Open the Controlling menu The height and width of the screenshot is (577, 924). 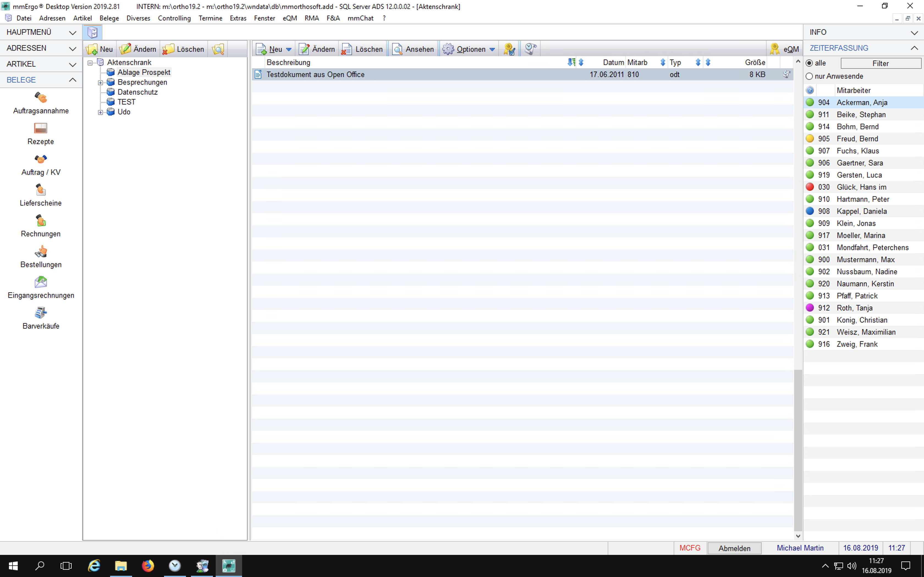click(174, 18)
